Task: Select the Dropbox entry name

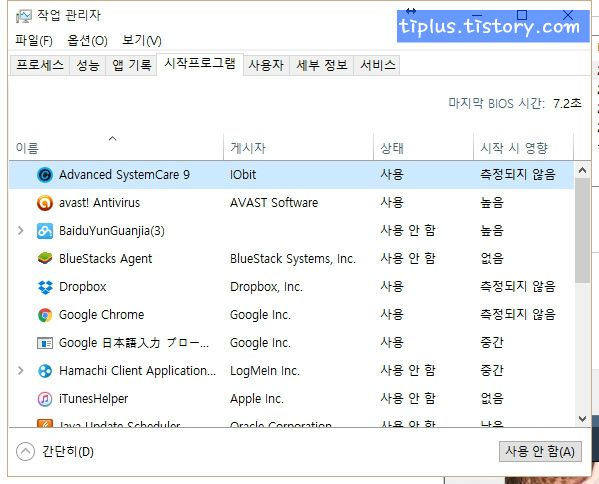Action: tap(83, 287)
